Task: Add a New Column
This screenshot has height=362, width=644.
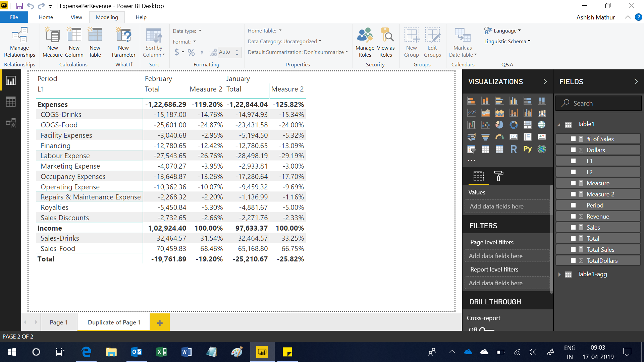Action: click(x=74, y=43)
